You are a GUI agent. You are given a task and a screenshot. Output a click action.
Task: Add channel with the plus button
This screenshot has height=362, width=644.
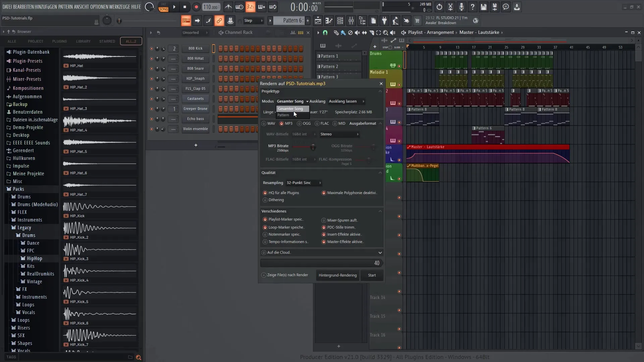click(196, 145)
